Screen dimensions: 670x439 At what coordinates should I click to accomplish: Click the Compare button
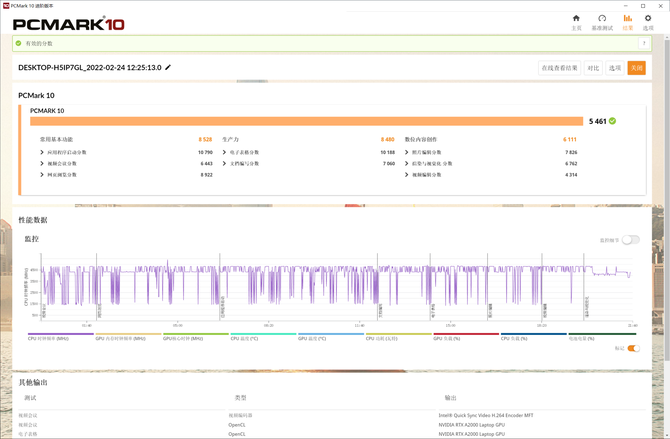pyautogui.click(x=593, y=68)
